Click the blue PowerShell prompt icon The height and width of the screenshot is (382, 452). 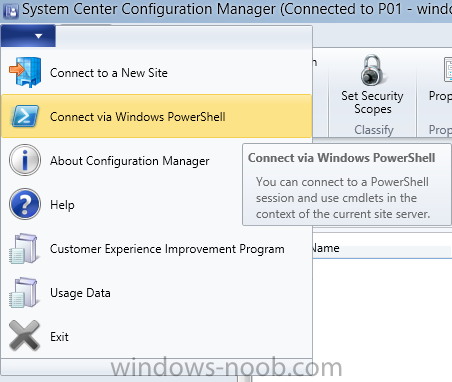pyautogui.click(x=25, y=116)
